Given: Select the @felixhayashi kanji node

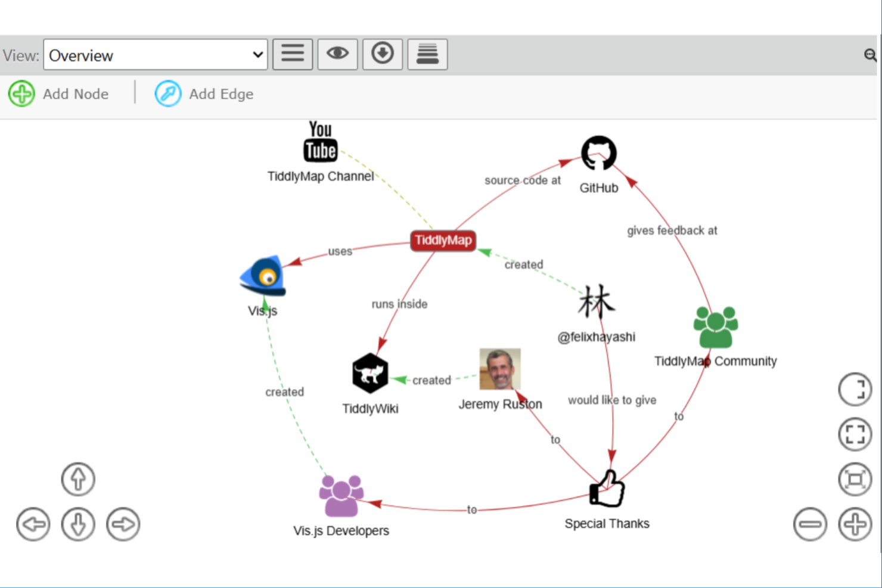Looking at the screenshot, I should pyautogui.click(x=597, y=302).
